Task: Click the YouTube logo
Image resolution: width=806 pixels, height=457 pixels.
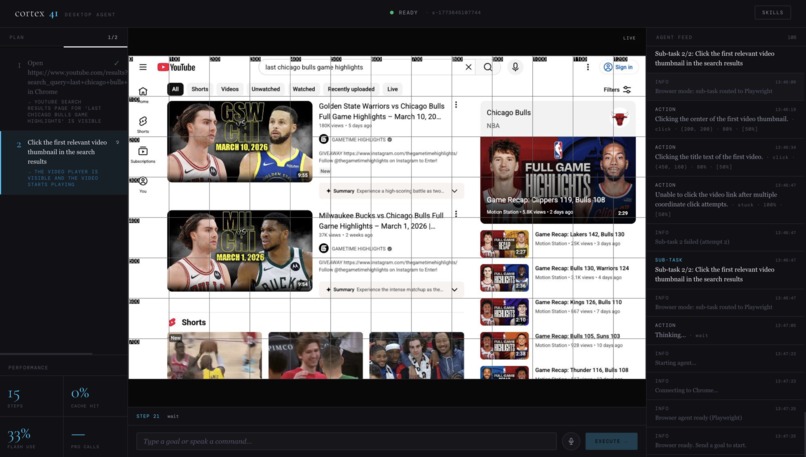Action: pyautogui.click(x=176, y=67)
